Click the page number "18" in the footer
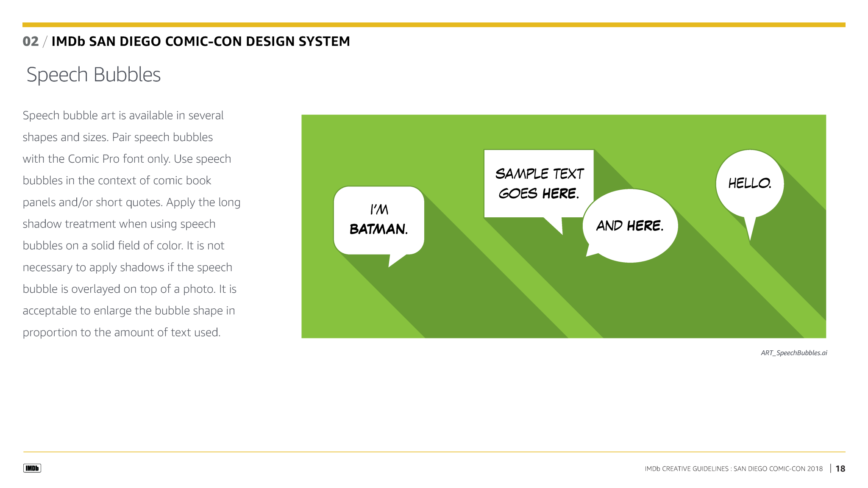 840,469
